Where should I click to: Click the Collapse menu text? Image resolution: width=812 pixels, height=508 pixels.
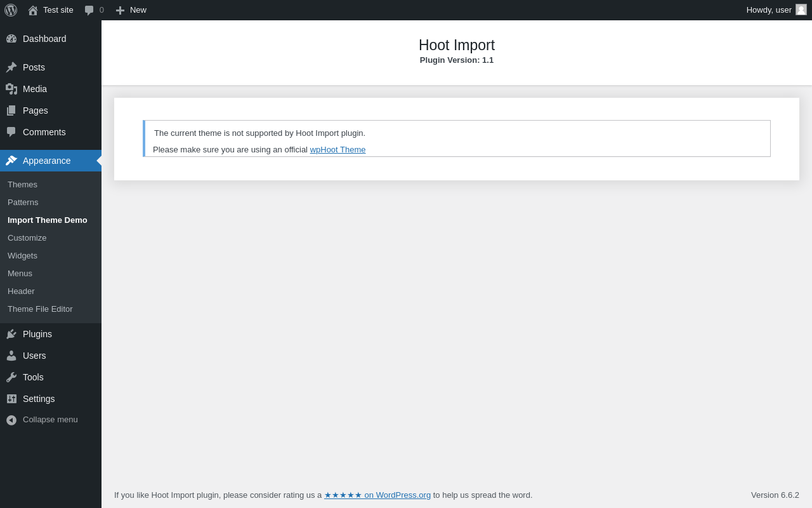pos(50,420)
